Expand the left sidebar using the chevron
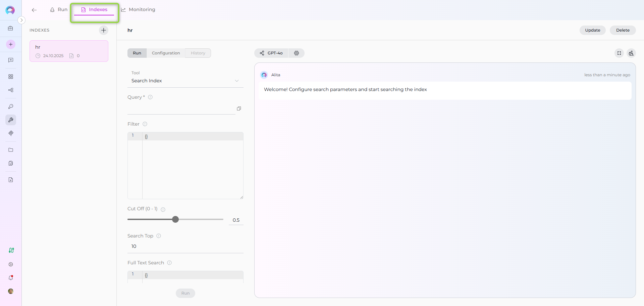The image size is (644, 306). (x=21, y=20)
